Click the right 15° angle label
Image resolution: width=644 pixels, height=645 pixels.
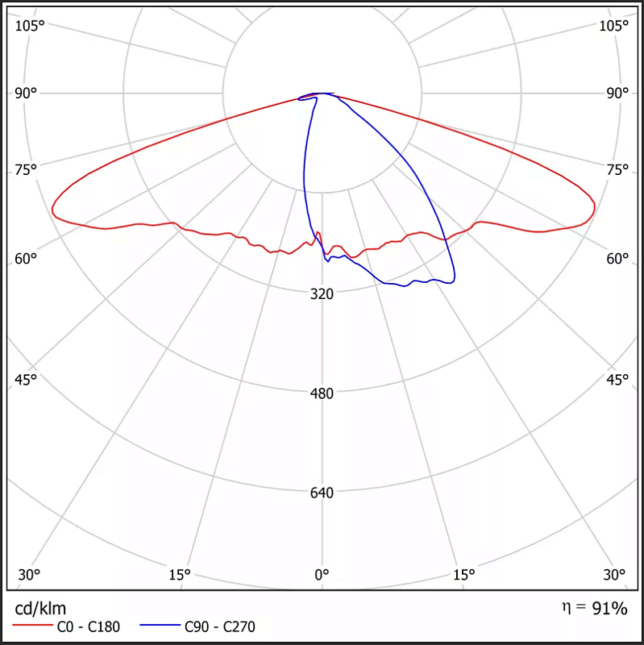(464, 574)
